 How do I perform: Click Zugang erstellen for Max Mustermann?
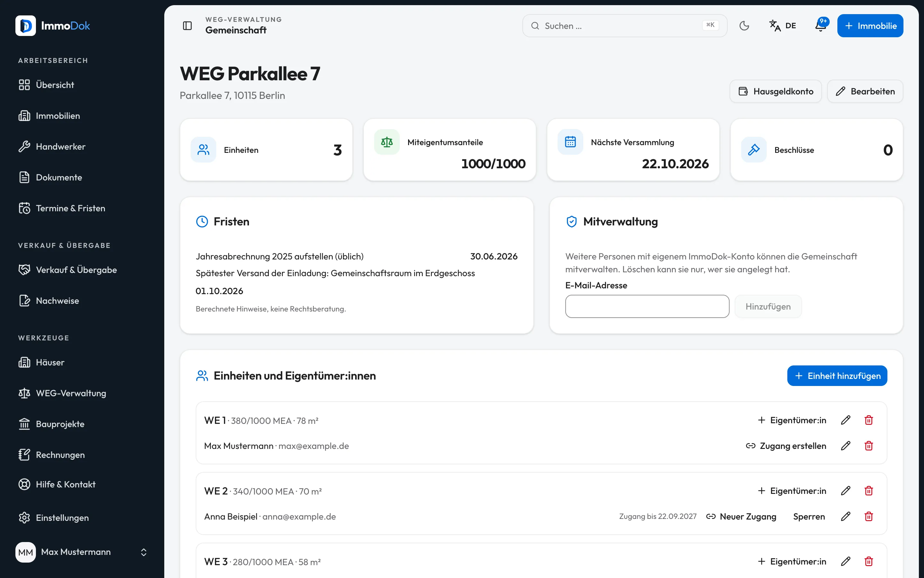(786, 446)
